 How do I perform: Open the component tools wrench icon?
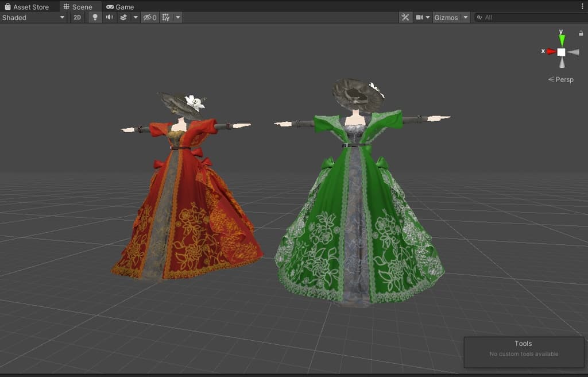[405, 17]
